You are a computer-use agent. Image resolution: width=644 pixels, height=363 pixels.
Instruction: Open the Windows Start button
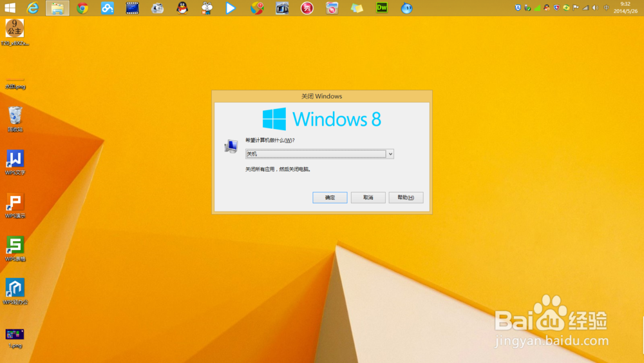click(x=10, y=8)
